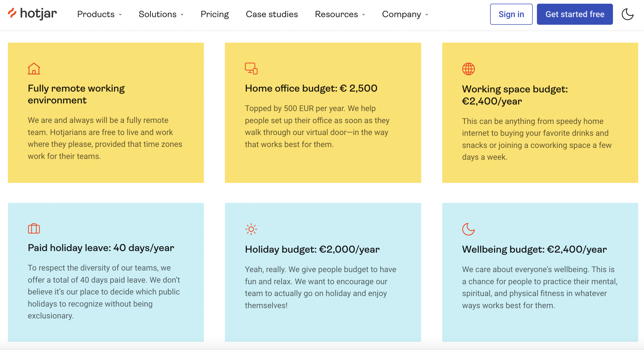This screenshot has height=350, width=644.
Task: Expand the Products dropdown menu
Action: pyautogui.click(x=99, y=14)
